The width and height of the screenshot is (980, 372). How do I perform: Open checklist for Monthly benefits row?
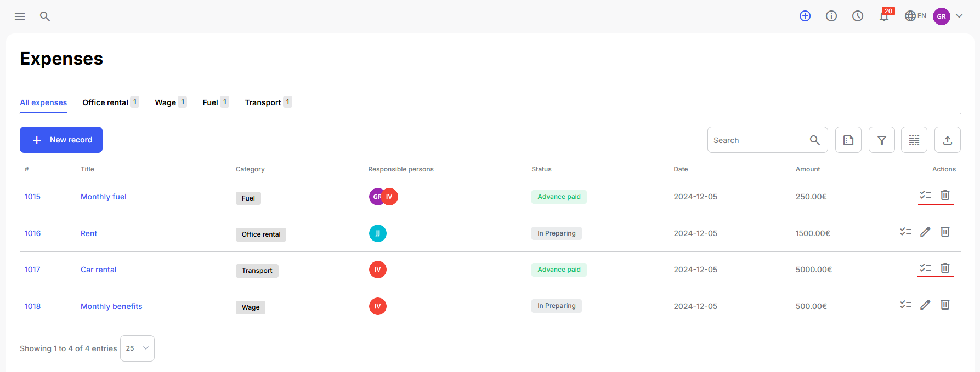pos(906,305)
